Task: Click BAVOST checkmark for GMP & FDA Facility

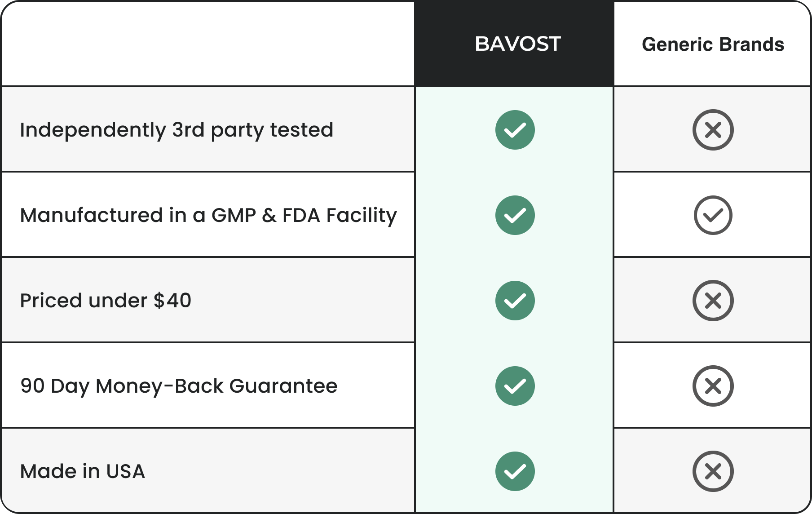Action: (x=515, y=215)
